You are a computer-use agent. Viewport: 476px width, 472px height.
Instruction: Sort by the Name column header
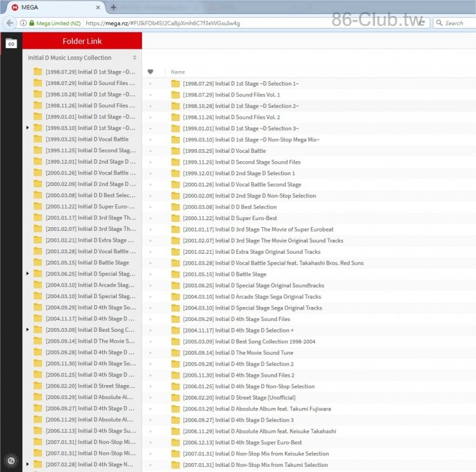[x=178, y=72]
